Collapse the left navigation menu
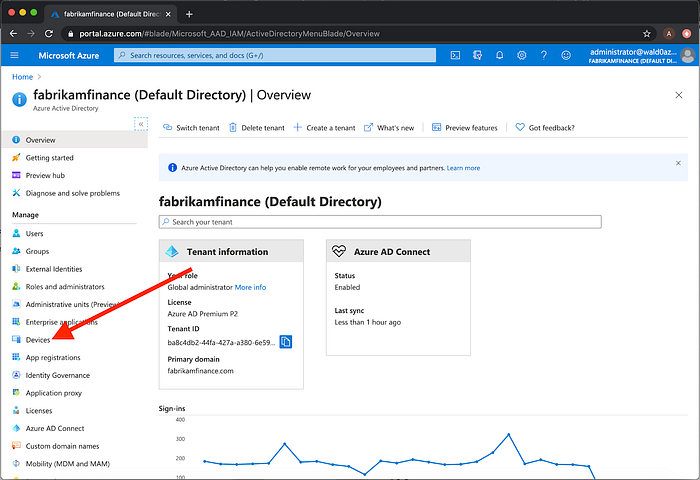700x480 pixels. 141,124
